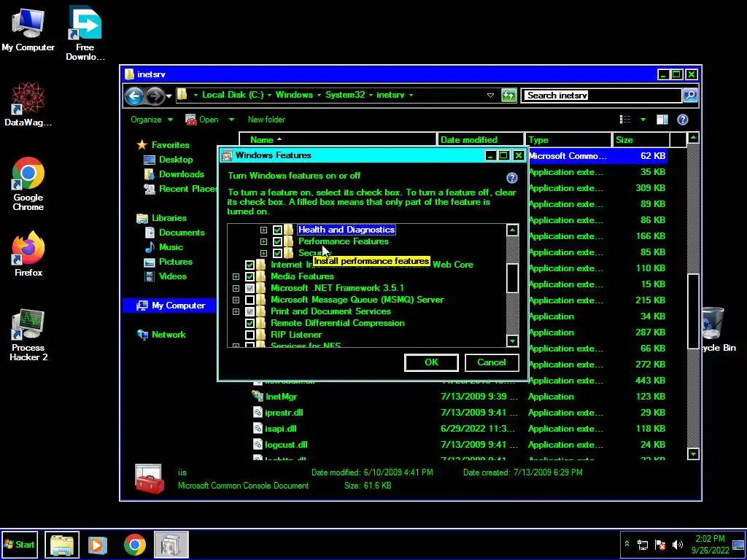Screen dimensions: 747x560
Task: Open Organize menu in Explorer
Action: [x=152, y=120]
